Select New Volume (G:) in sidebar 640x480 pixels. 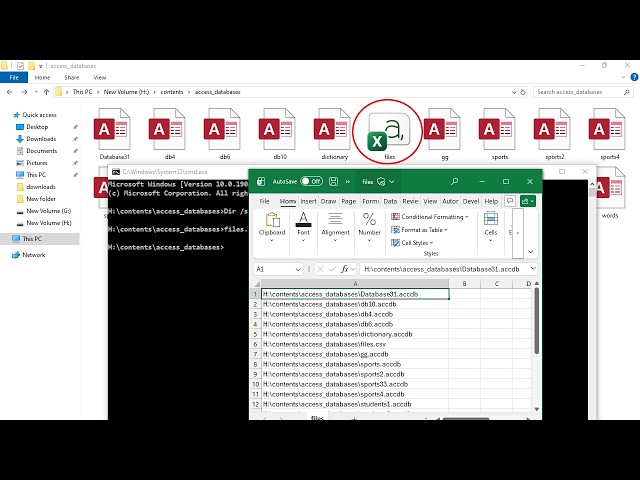pos(49,211)
